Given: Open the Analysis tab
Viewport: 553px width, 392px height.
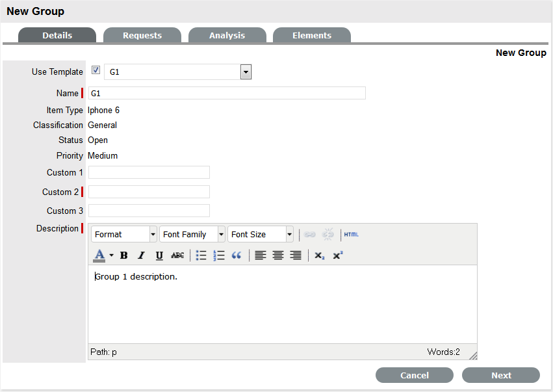Looking at the screenshot, I should (x=227, y=36).
